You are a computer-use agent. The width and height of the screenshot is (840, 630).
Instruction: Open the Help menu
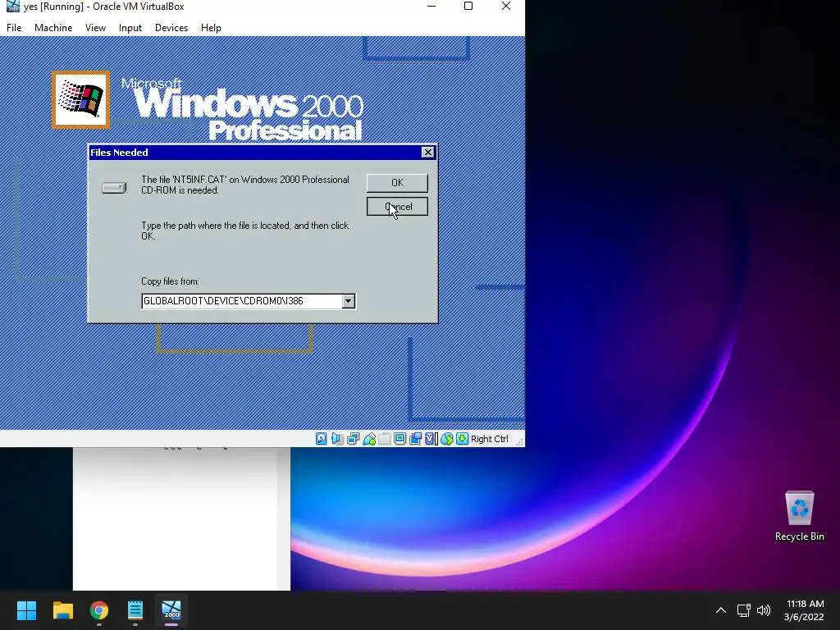pos(211,28)
